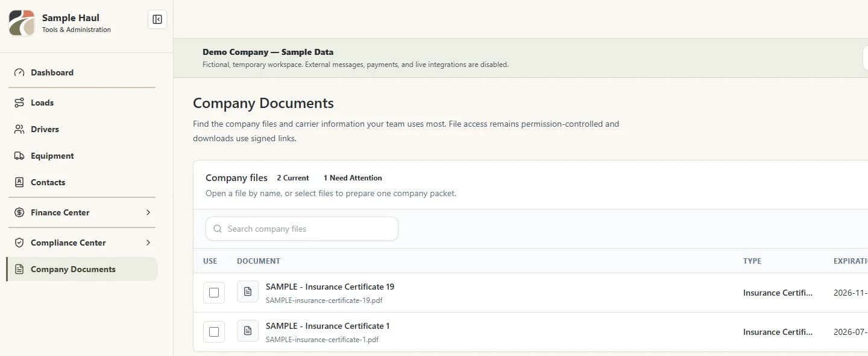This screenshot has width=868, height=356.
Task: Click the Sample Haul logo
Action: coord(22,23)
